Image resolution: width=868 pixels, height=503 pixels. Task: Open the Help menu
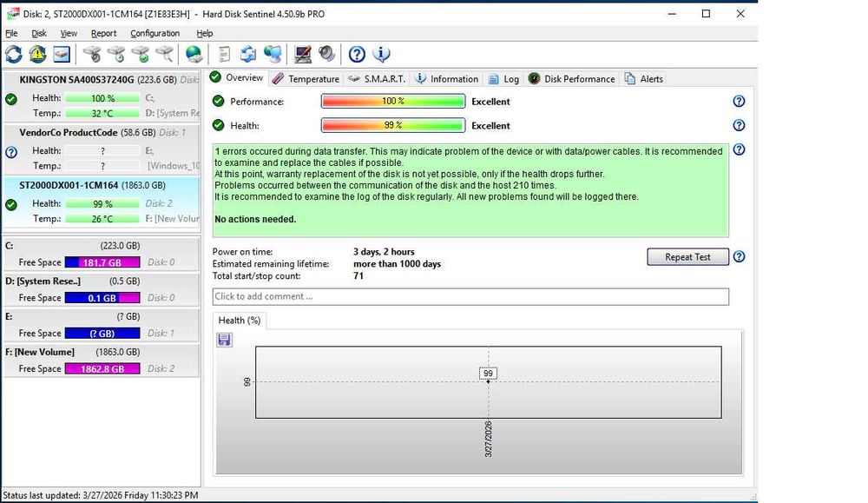coord(204,33)
